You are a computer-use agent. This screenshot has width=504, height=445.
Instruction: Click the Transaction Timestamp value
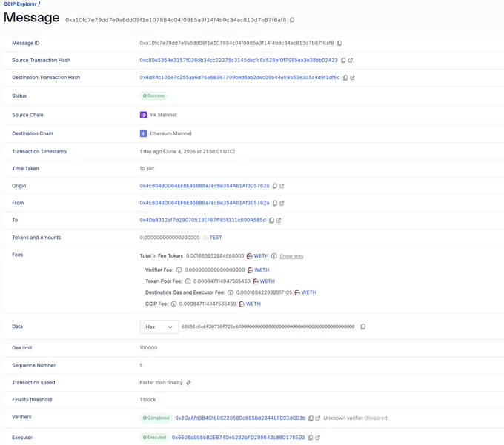187,152
